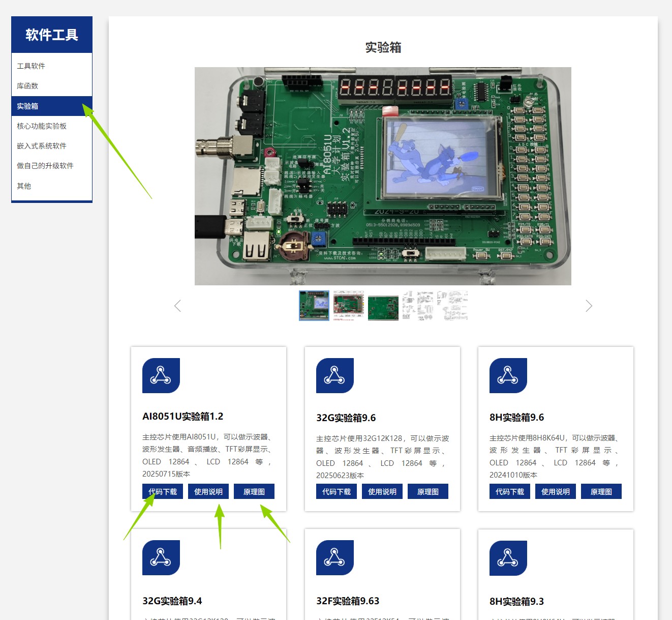Open 工具软件 in the sidebar menu
Viewport: 672px width, 620px height.
pyautogui.click(x=31, y=66)
